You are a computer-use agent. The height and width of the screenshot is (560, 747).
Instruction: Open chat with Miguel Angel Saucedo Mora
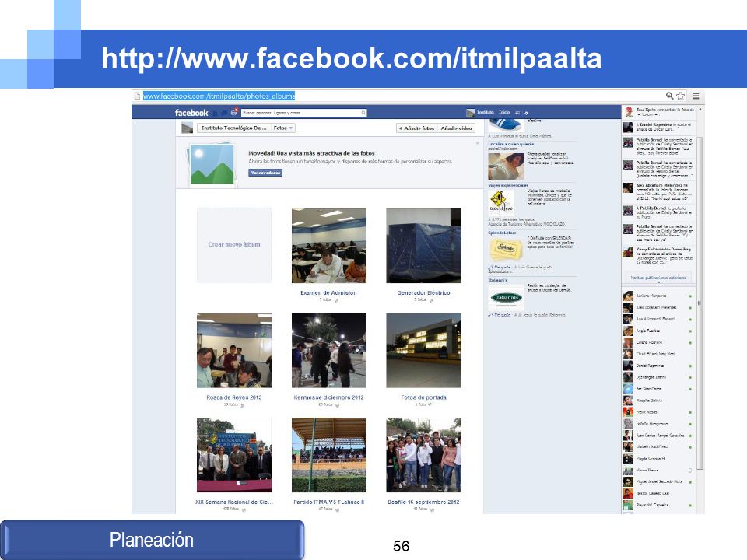pos(659,482)
